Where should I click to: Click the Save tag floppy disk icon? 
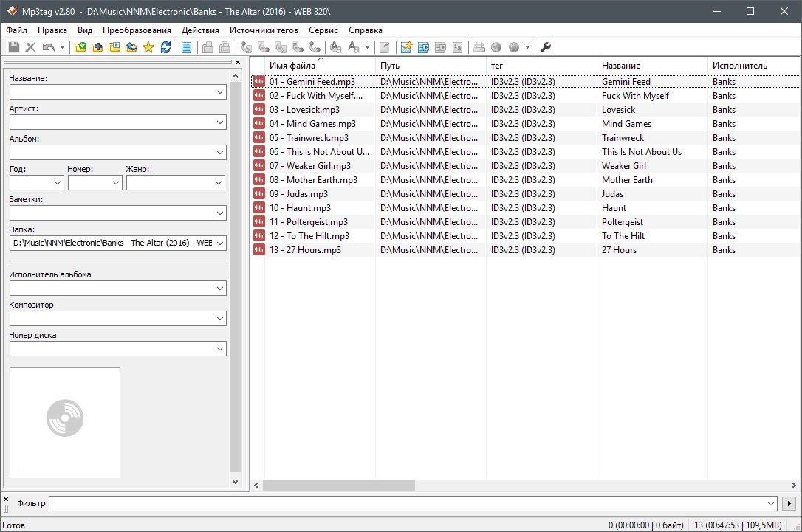tap(14, 47)
